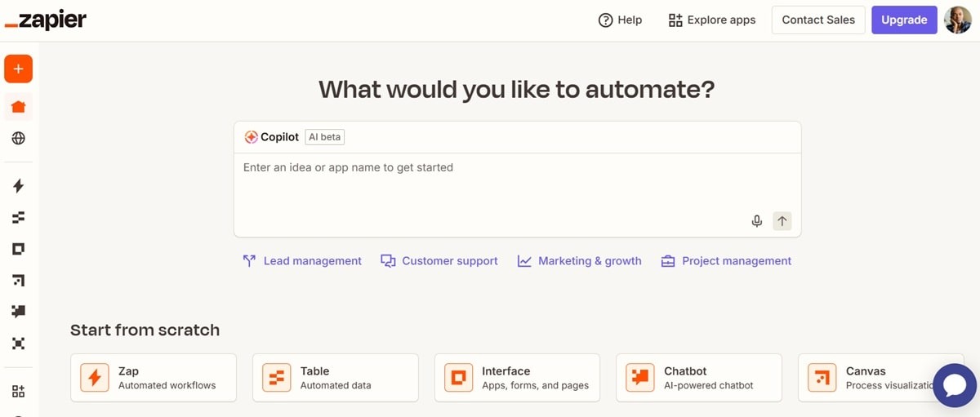980x417 pixels.
Task: Open Interfaces icon in the sidebar
Action: point(18,249)
